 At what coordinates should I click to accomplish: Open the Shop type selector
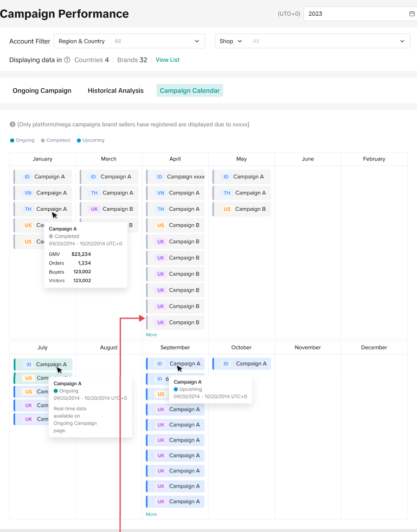(x=230, y=41)
